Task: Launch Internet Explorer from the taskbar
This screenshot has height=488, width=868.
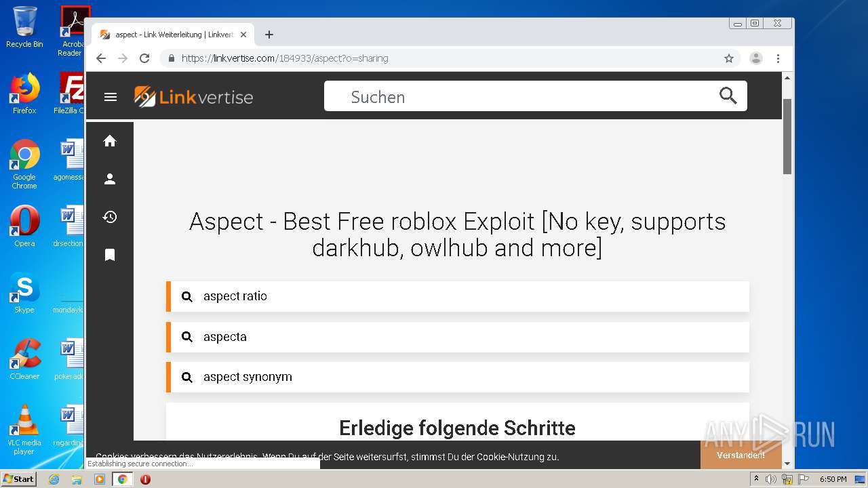Action: click(54, 479)
